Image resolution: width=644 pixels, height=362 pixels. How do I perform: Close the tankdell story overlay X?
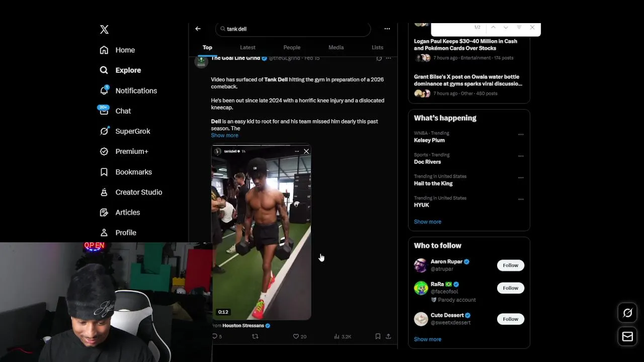[x=306, y=151]
